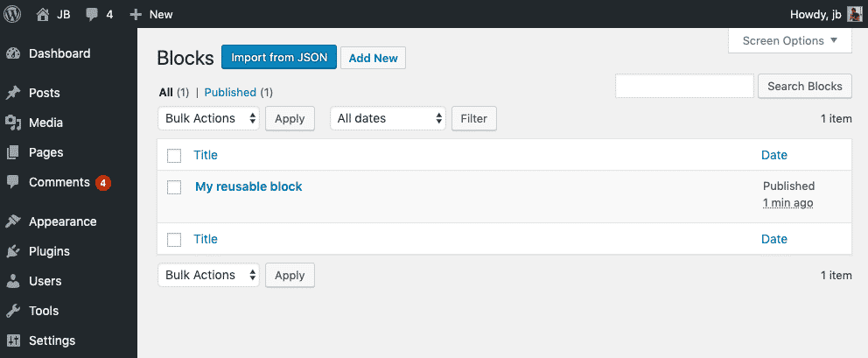
Task: Click the Pages icon in sidebar
Action: pyautogui.click(x=13, y=152)
